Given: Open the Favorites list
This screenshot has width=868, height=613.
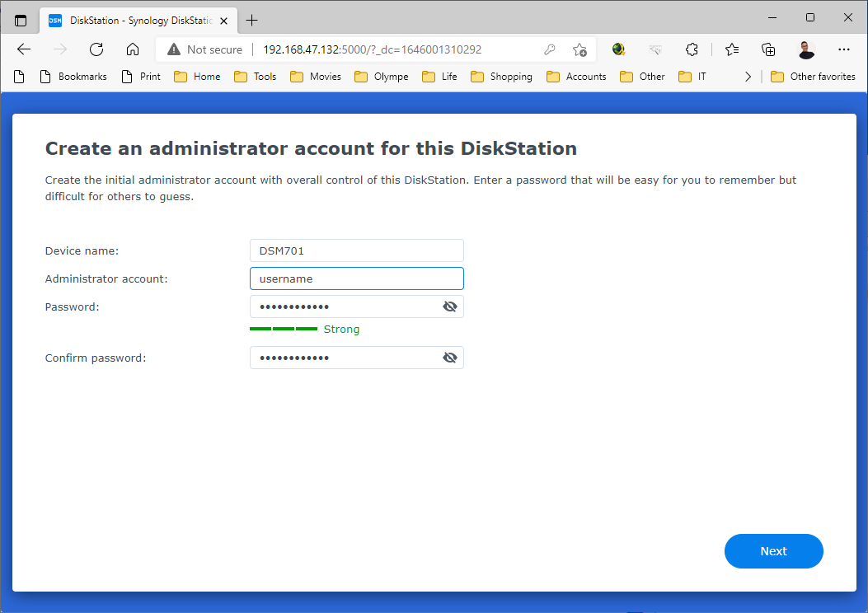Looking at the screenshot, I should 732,49.
